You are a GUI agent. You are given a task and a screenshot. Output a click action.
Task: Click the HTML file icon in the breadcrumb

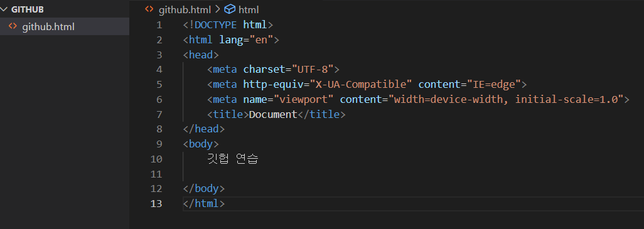(149, 9)
